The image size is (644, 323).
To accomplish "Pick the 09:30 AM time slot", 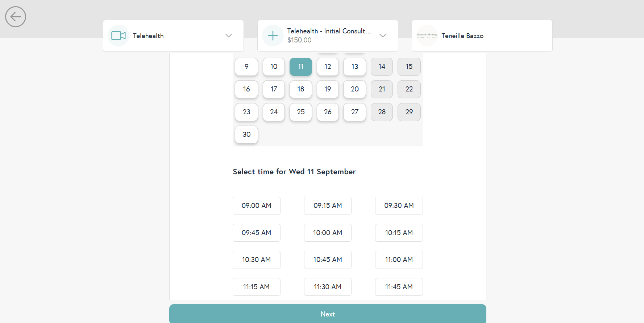I will coord(399,206).
